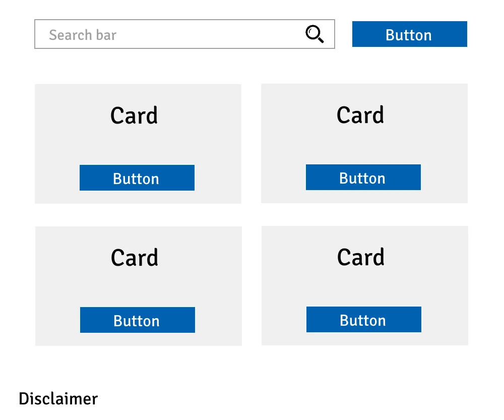Open the Disclaimer link

coord(58,399)
